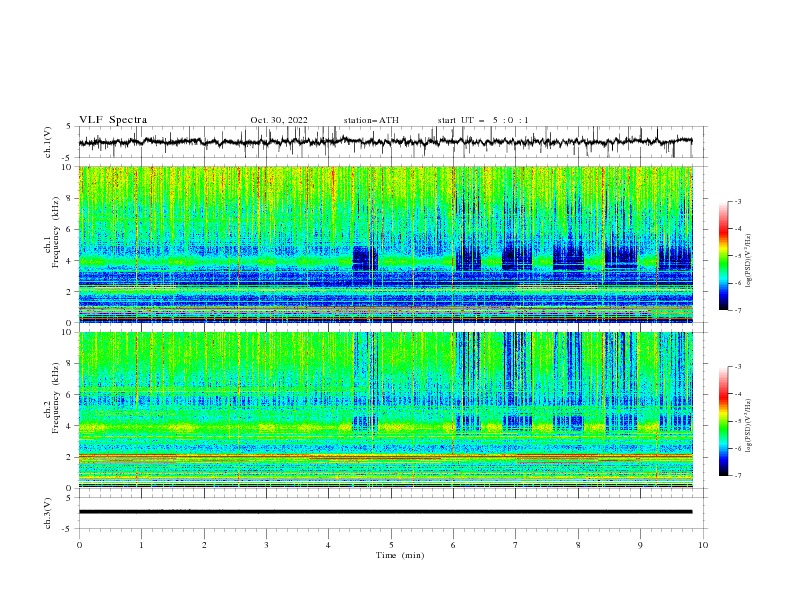Screen dimensions: 792x612
Task: Click the '-5' value on upper colorbar
Action: [738, 256]
